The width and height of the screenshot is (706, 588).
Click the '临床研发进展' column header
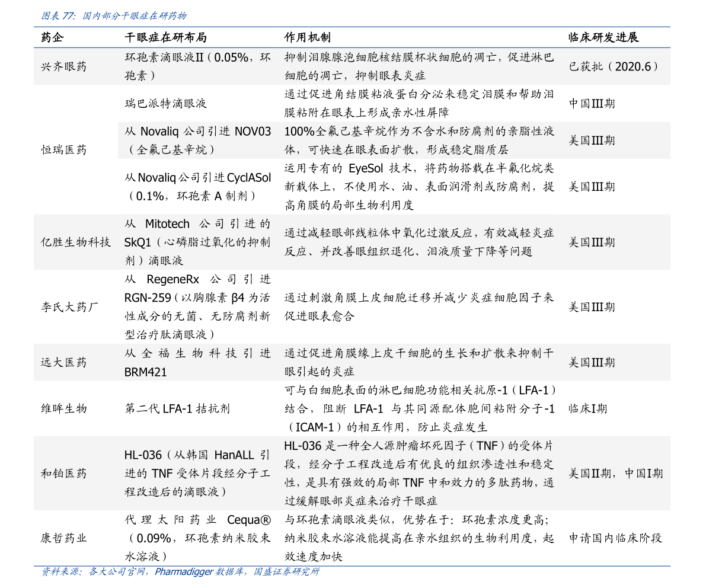tap(603, 37)
